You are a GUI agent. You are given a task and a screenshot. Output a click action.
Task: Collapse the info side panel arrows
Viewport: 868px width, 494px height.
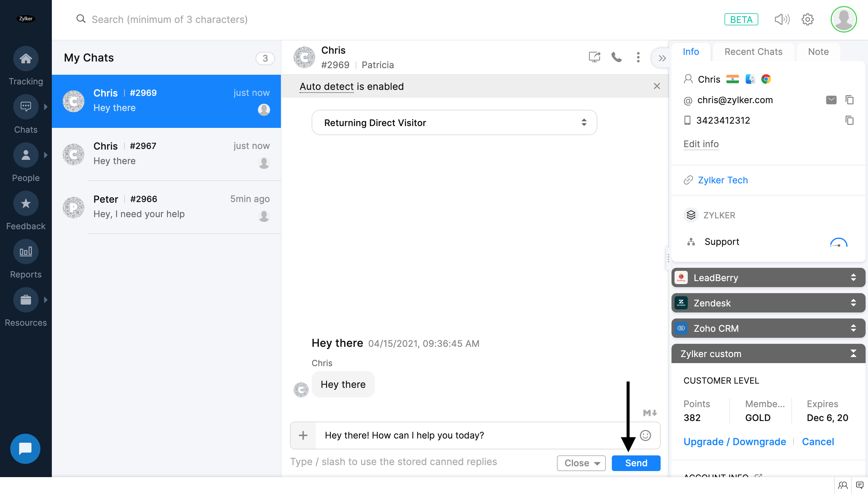pos(662,58)
